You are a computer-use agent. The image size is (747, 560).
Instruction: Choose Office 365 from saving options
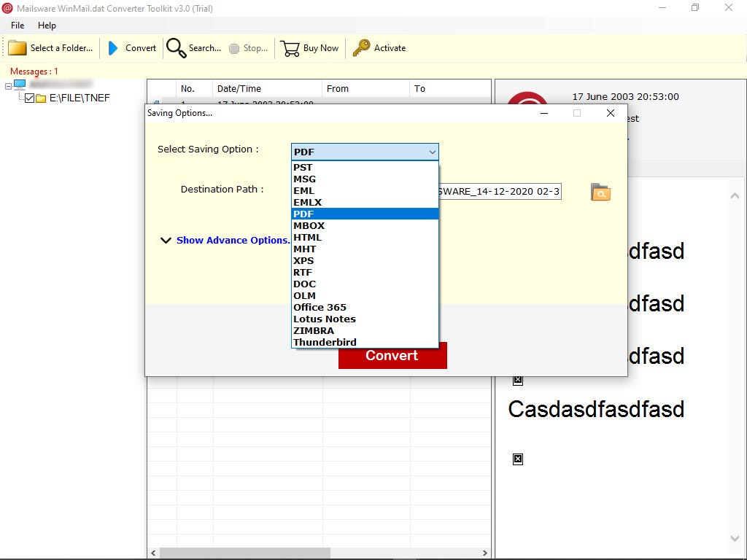point(365,307)
